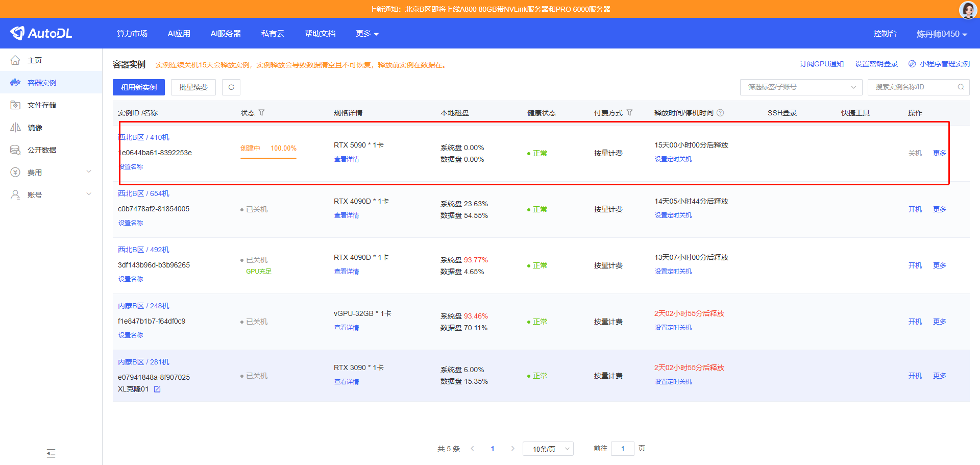Click the release time help question icon

point(720,113)
